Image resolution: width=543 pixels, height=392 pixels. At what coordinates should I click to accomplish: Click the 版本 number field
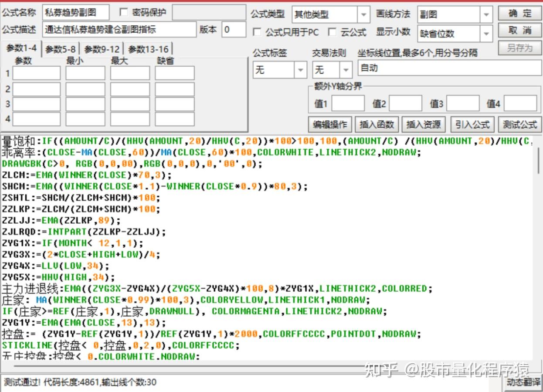[234, 30]
